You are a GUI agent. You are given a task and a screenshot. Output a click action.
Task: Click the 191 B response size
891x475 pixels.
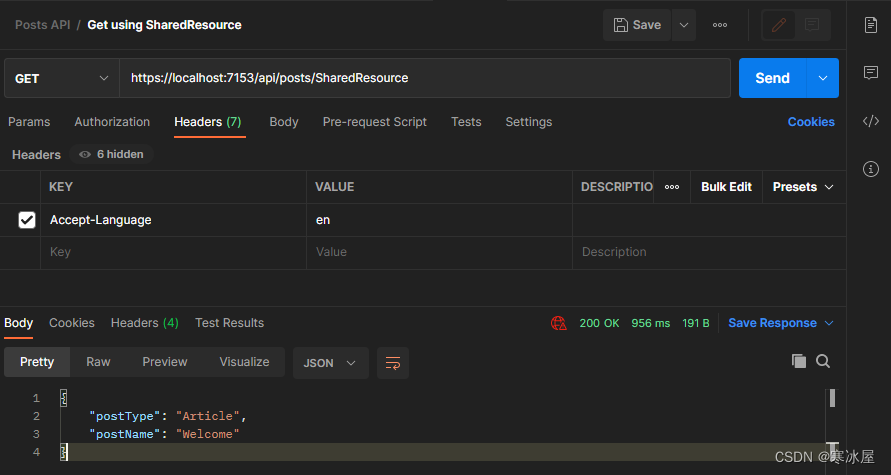(x=696, y=323)
